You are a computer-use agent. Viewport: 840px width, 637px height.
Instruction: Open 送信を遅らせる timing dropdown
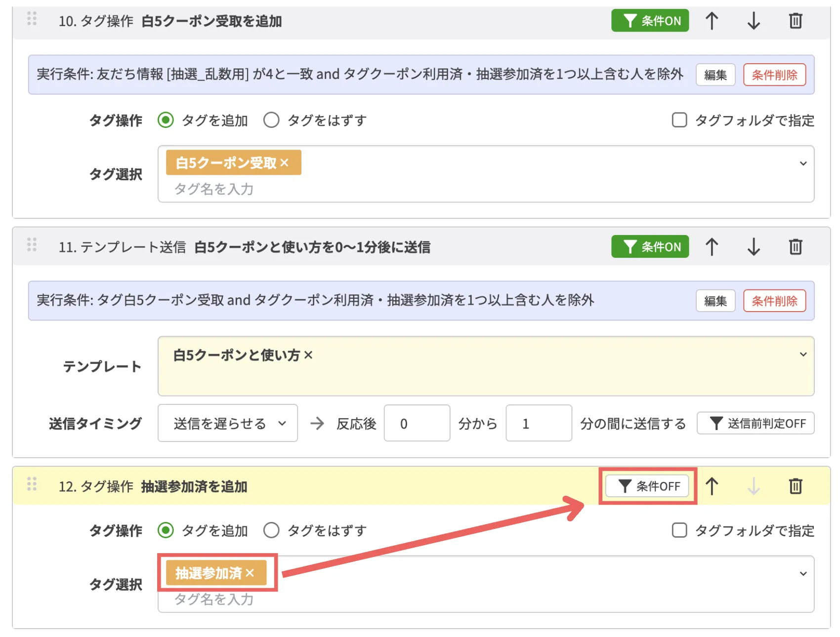tap(228, 423)
